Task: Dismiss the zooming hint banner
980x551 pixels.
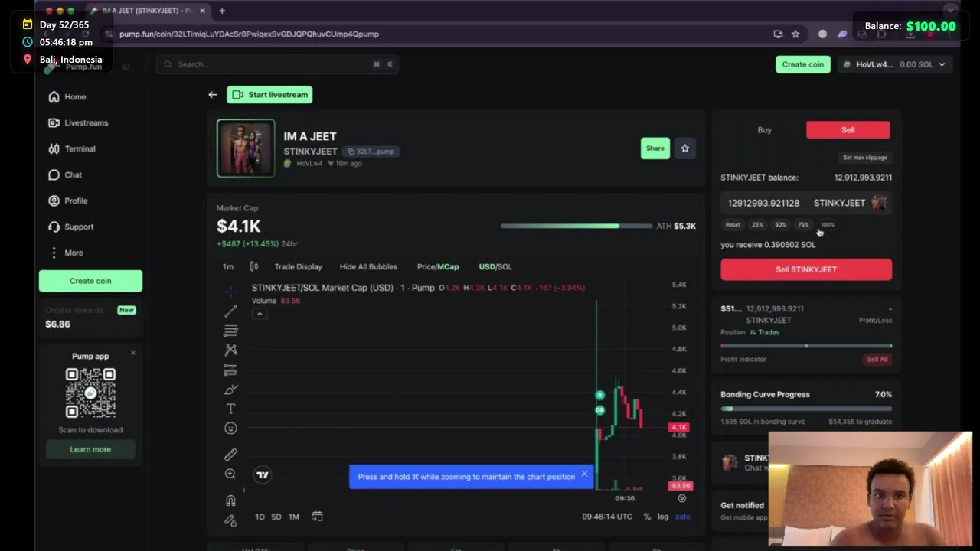Action: pos(584,474)
